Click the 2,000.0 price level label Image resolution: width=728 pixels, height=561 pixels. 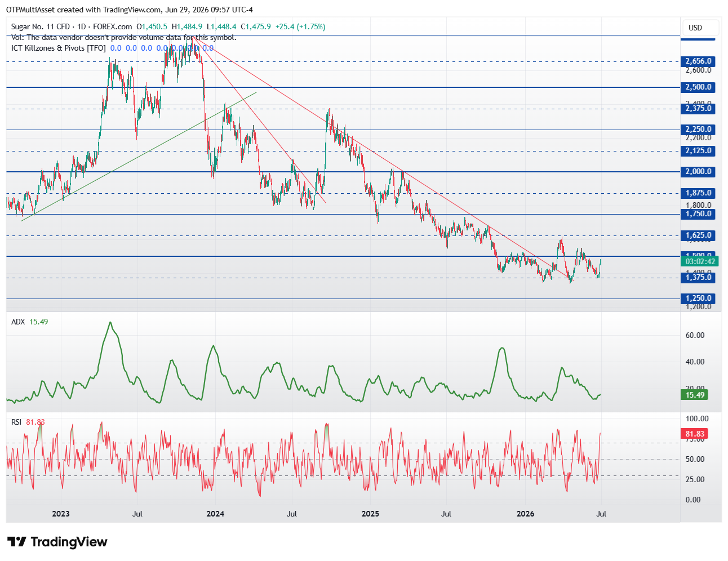pyautogui.click(x=698, y=172)
